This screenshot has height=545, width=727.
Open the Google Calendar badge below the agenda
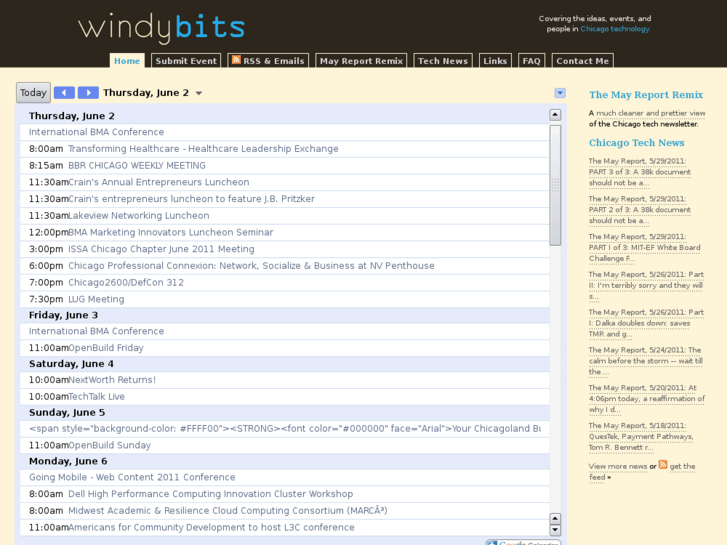(x=523, y=542)
